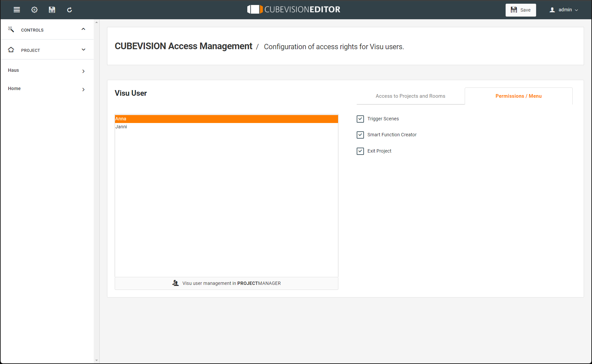Open the PROJECT menu section
The image size is (592, 364).
[x=47, y=50]
